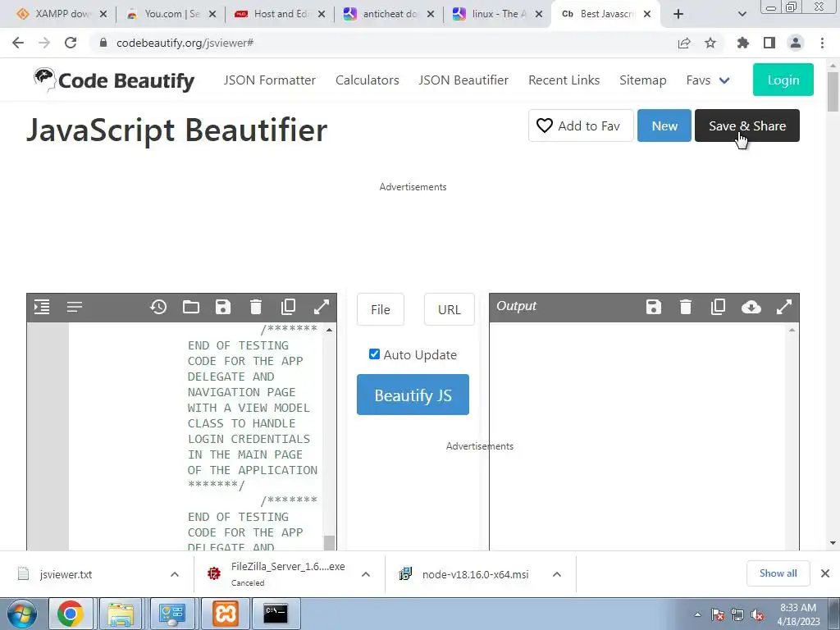Screen dimensions: 840x630
Task: Click the browser back arrow
Action: coord(18,43)
